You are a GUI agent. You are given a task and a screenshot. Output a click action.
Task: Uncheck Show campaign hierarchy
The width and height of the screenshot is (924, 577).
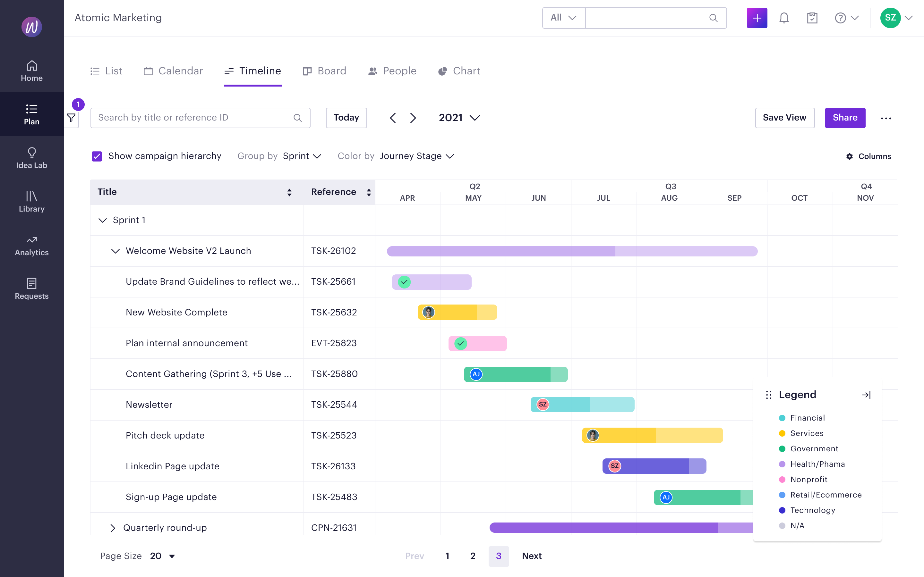click(x=97, y=156)
